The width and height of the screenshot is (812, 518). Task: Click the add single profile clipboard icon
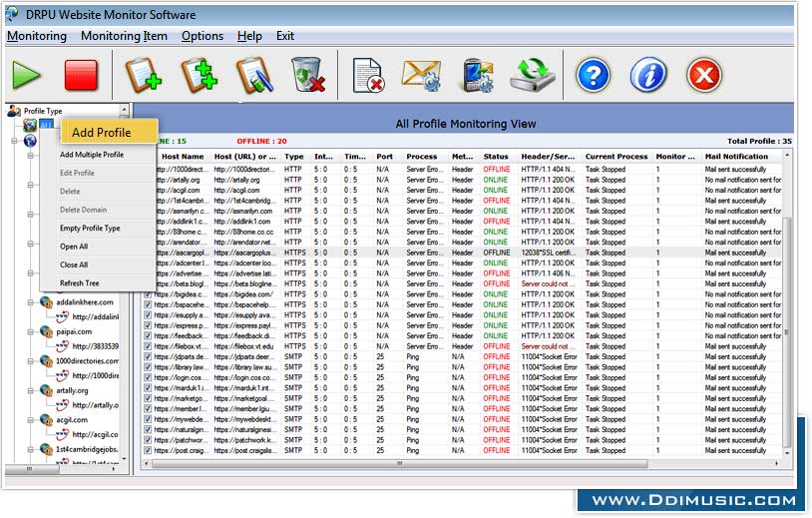tap(144, 75)
